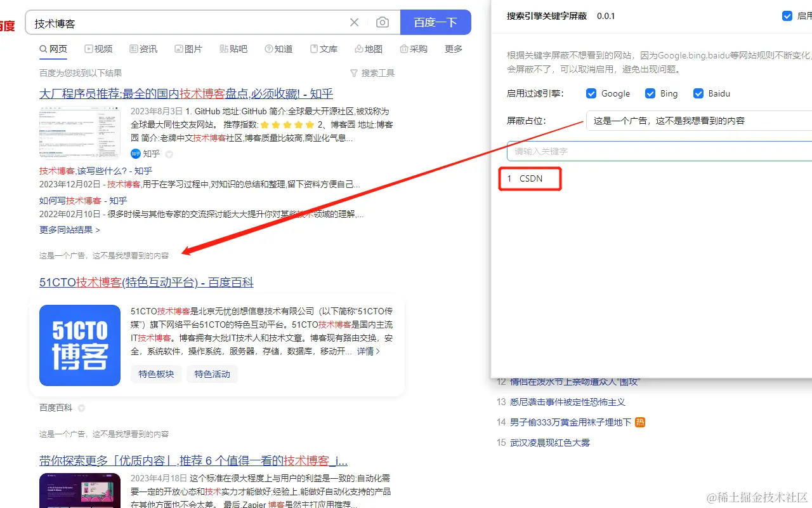Image resolution: width=812 pixels, height=508 pixels.
Task: Open hot item 悉尼袭击事件被定性恐怖主义
Action: point(568,402)
